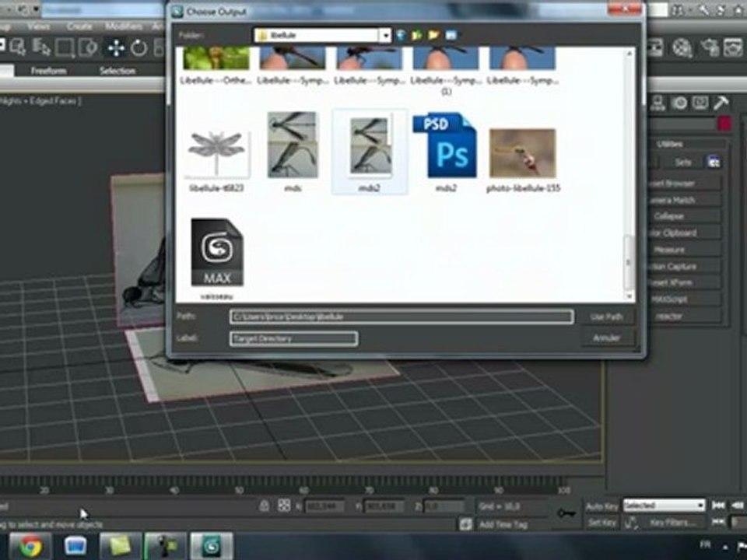
Task: Click the Reset XForm utility button
Action: click(x=686, y=282)
